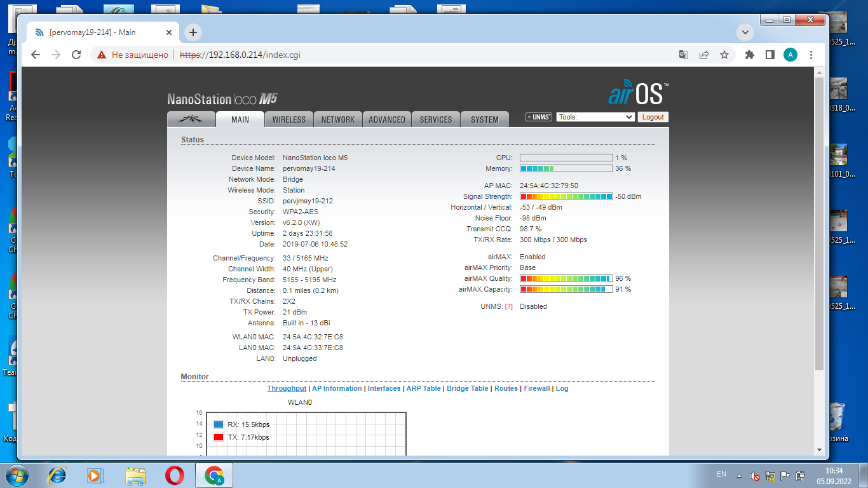Open the ARP Table link
Viewport: 868px width, 488px height.
[x=423, y=388]
